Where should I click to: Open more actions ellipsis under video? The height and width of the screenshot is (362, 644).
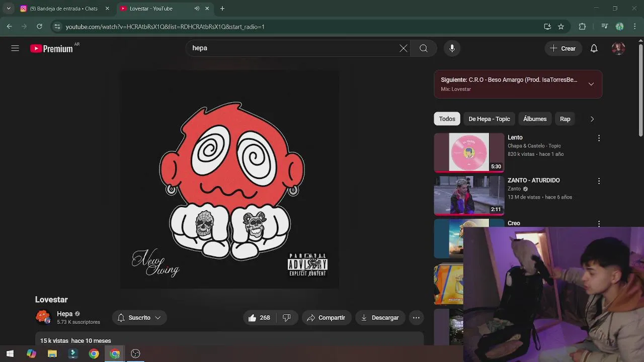[x=416, y=318]
